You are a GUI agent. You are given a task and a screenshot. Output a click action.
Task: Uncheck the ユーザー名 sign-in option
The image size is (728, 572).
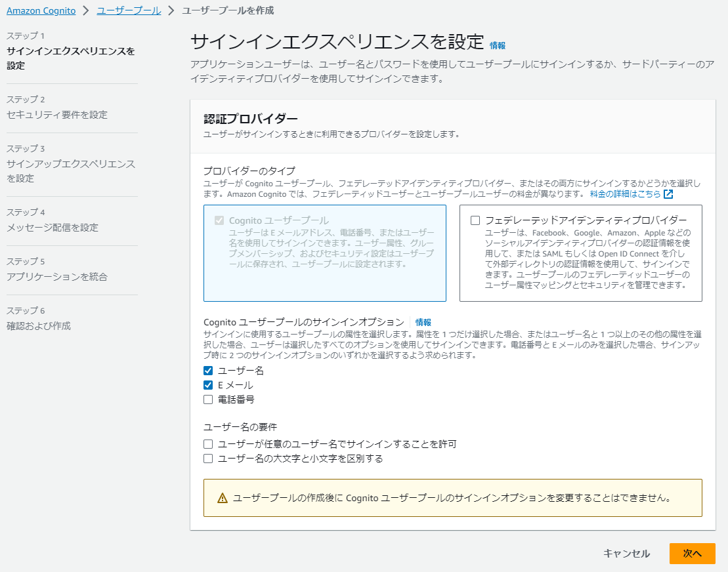tap(208, 371)
